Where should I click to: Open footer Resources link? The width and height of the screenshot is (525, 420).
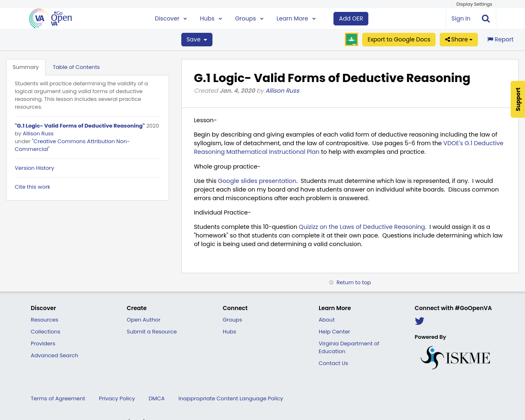point(44,320)
